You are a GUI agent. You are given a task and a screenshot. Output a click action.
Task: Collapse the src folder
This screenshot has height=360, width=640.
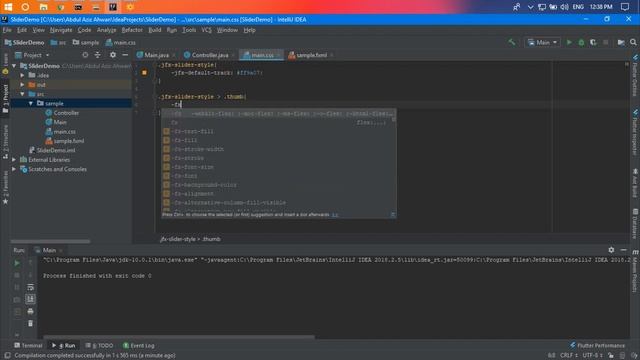[x=22, y=94]
